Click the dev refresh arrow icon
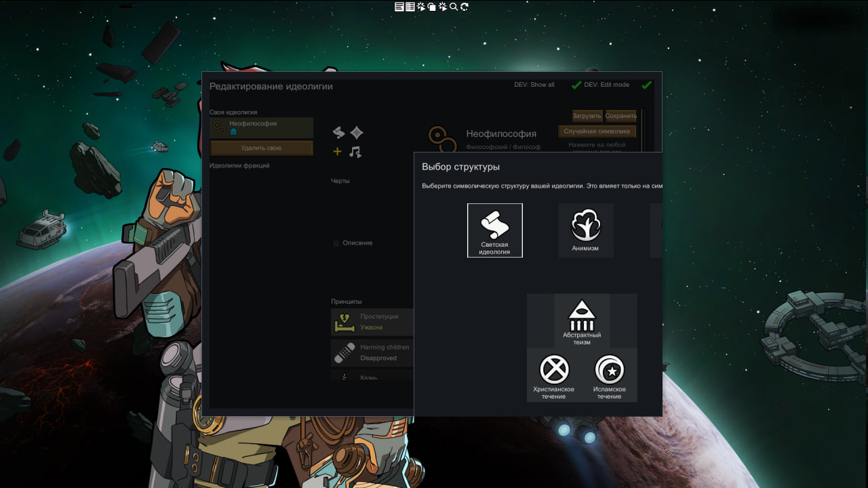The height and width of the screenshot is (488, 868). (465, 6)
